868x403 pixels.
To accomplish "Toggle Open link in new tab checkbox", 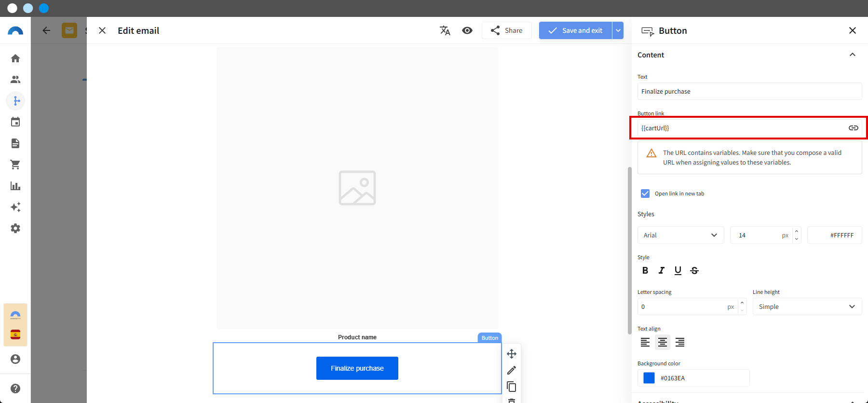I will pos(645,194).
